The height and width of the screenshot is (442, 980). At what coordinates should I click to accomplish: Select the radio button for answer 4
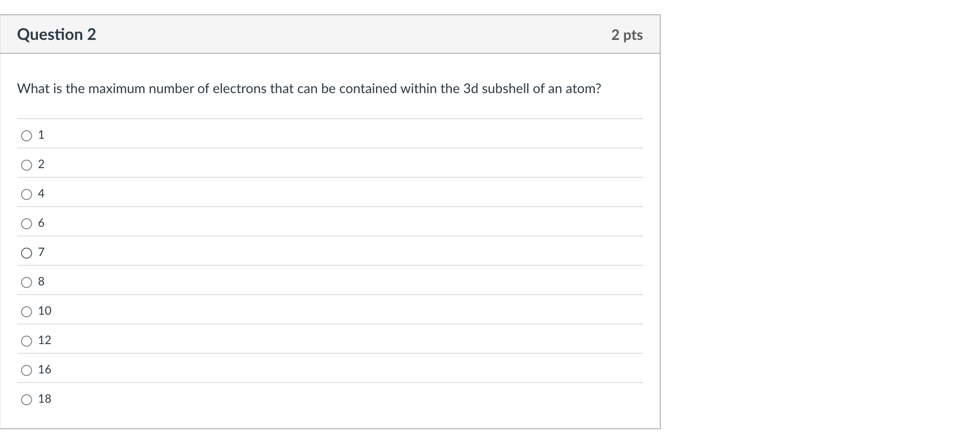(x=26, y=194)
